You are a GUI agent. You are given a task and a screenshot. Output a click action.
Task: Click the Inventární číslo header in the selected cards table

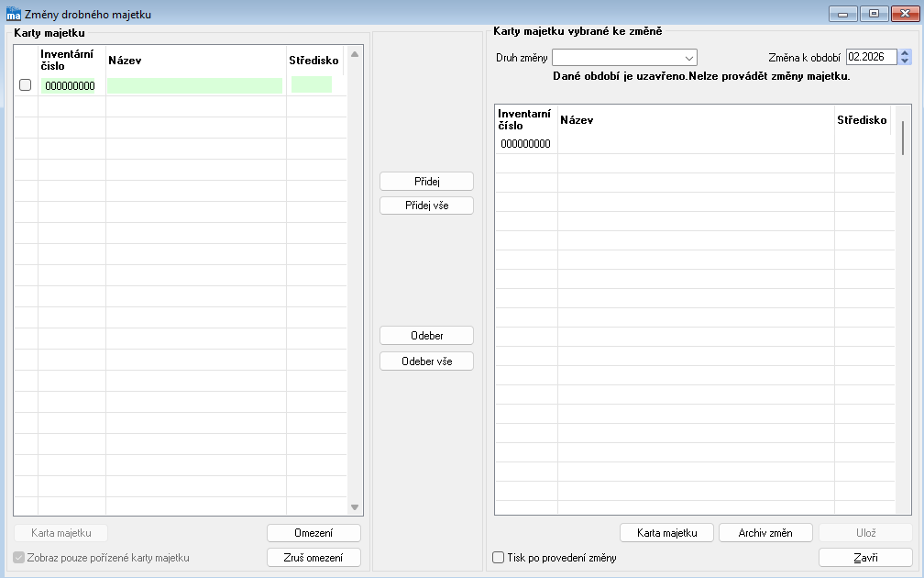coord(524,119)
